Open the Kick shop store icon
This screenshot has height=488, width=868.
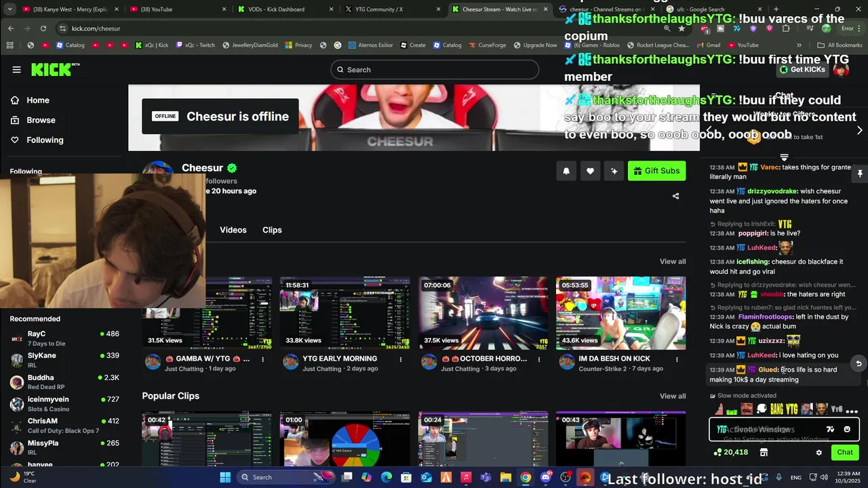[x=764, y=453]
